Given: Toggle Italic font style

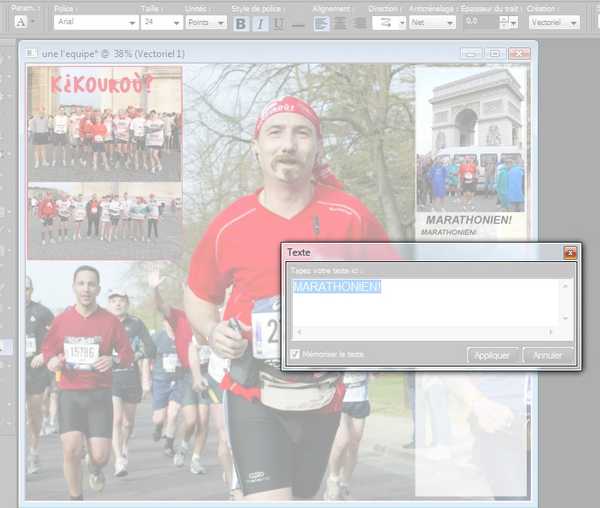Looking at the screenshot, I should [260, 24].
